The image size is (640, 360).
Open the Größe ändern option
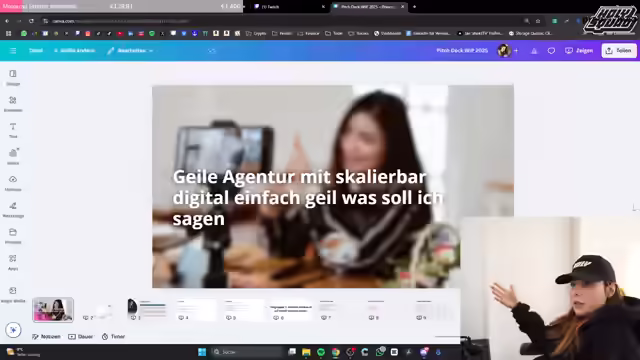point(75,51)
